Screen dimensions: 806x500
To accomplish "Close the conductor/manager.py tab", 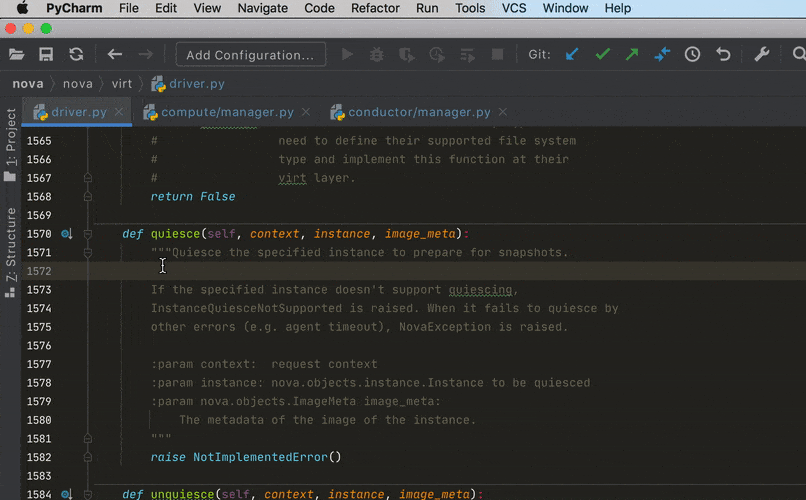I will coord(502,112).
